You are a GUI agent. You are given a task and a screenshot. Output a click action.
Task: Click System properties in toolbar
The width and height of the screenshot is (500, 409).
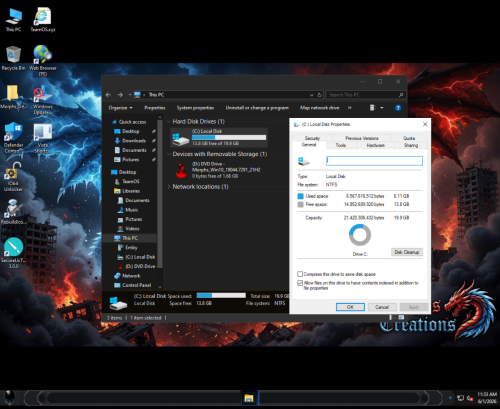195,108
